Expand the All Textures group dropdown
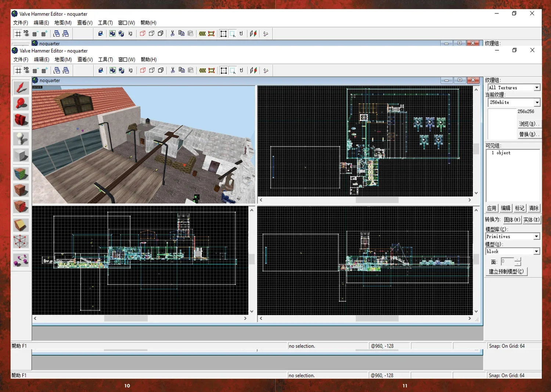 click(x=537, y=88)
